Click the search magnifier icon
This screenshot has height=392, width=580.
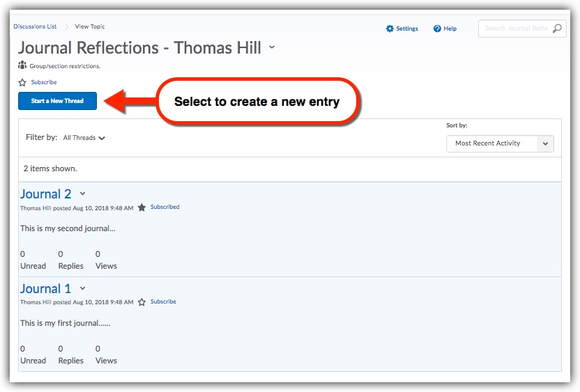pyautogui.click(x=556, y=29)
